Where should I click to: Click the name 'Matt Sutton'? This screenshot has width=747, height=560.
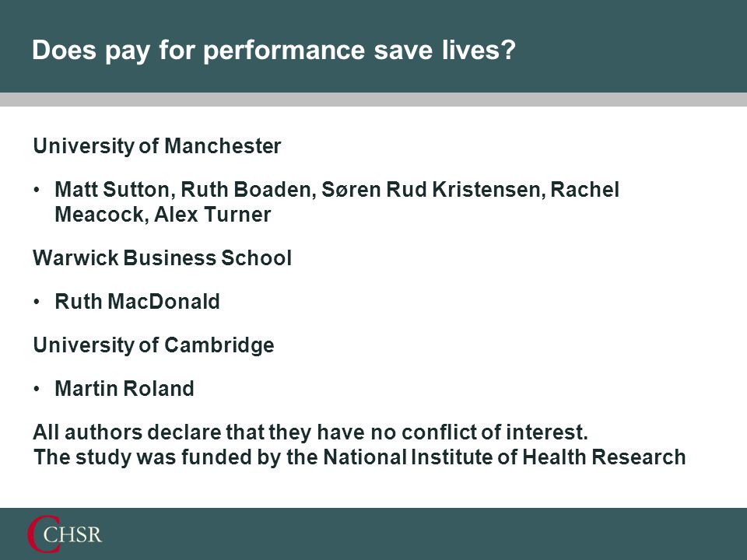(x=112, y=190)
